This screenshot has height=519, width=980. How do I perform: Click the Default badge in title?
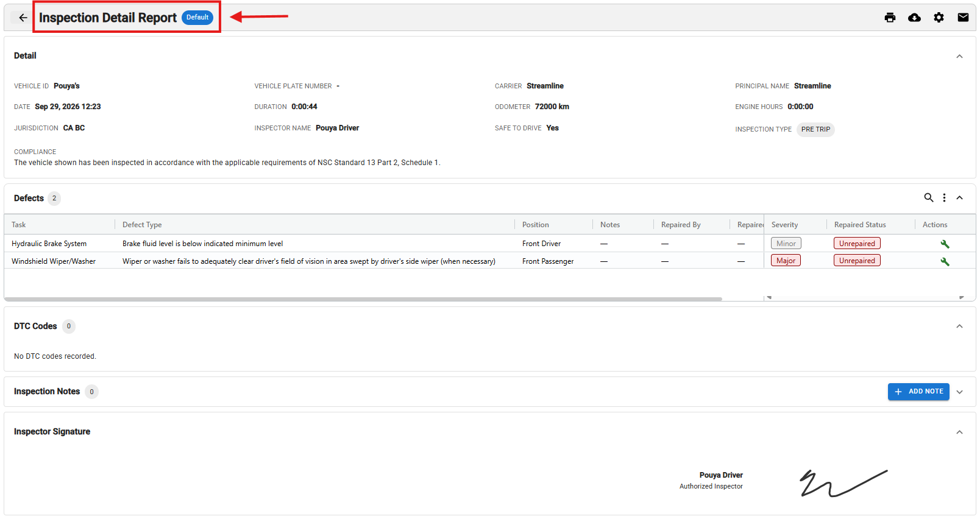point(197,18)
